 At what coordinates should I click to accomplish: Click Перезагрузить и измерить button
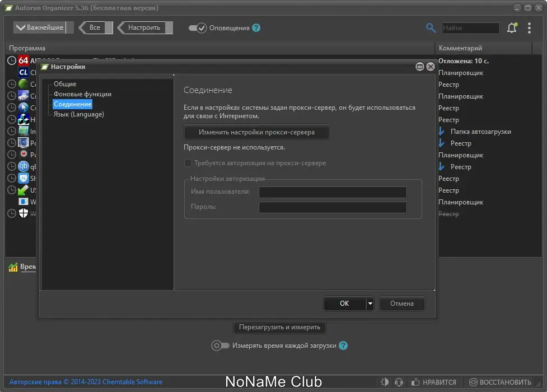click(279, 327)
